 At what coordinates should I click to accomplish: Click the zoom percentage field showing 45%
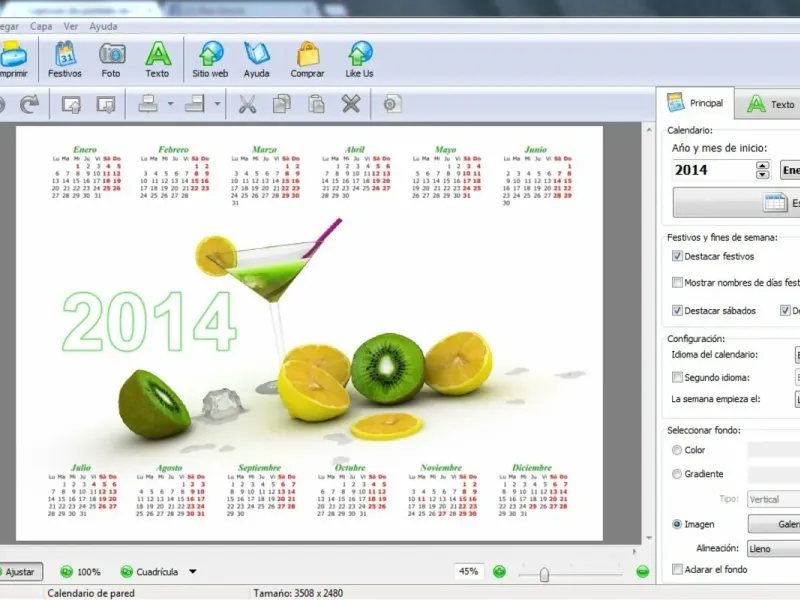pos(469,571)
